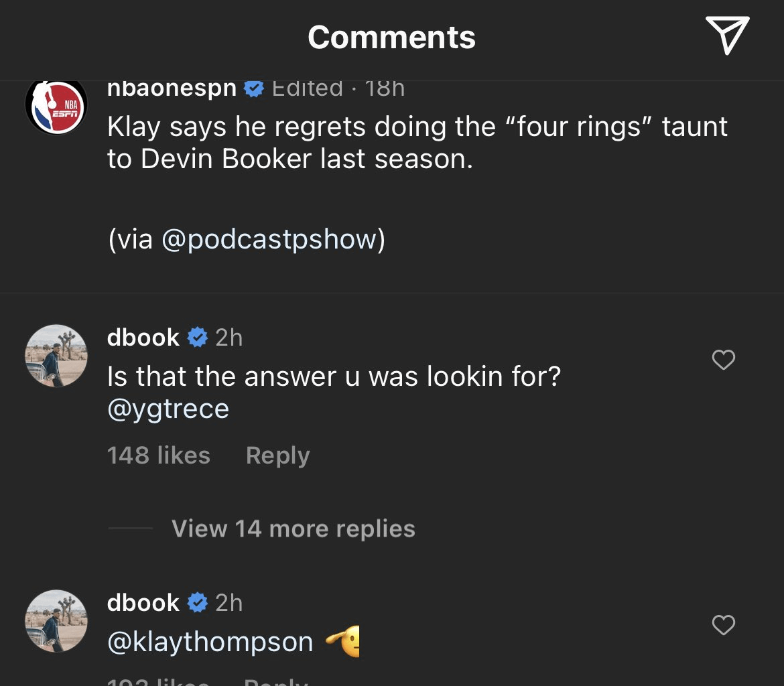784x686 pixels.
Task: Tap the verified badge next to nbaonespn
Action: (253, 88)
